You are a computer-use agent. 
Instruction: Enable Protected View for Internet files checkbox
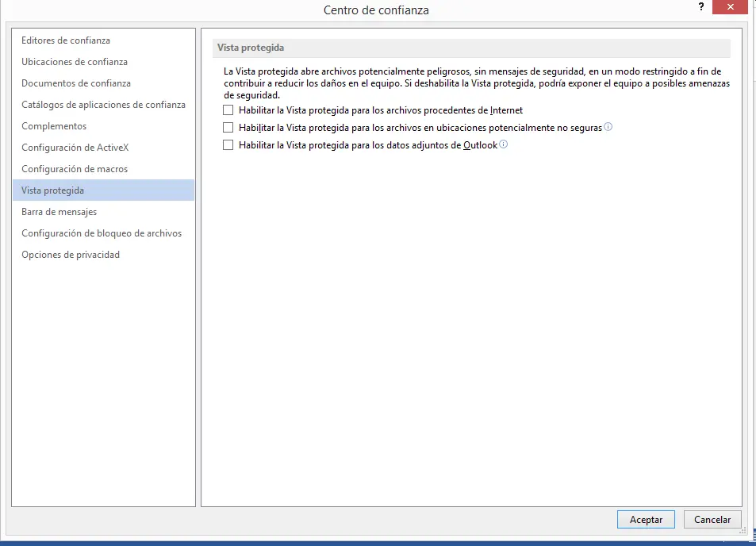pos(228,110)
